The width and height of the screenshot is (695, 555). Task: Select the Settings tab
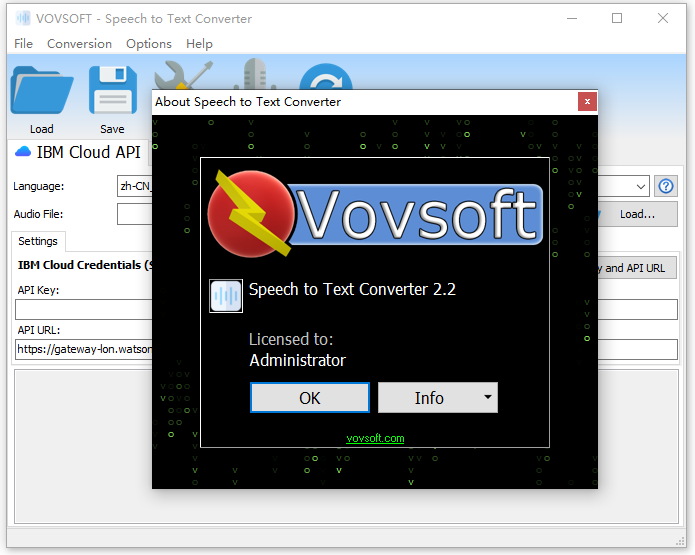(38, 241)
